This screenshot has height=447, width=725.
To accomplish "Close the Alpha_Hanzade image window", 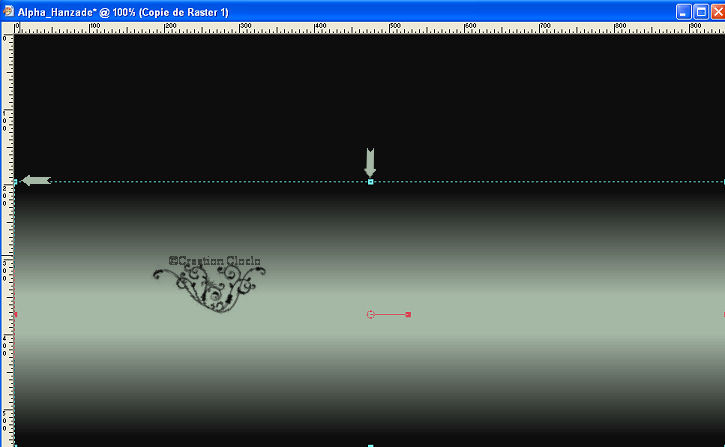I will click(x=716, y=11).
